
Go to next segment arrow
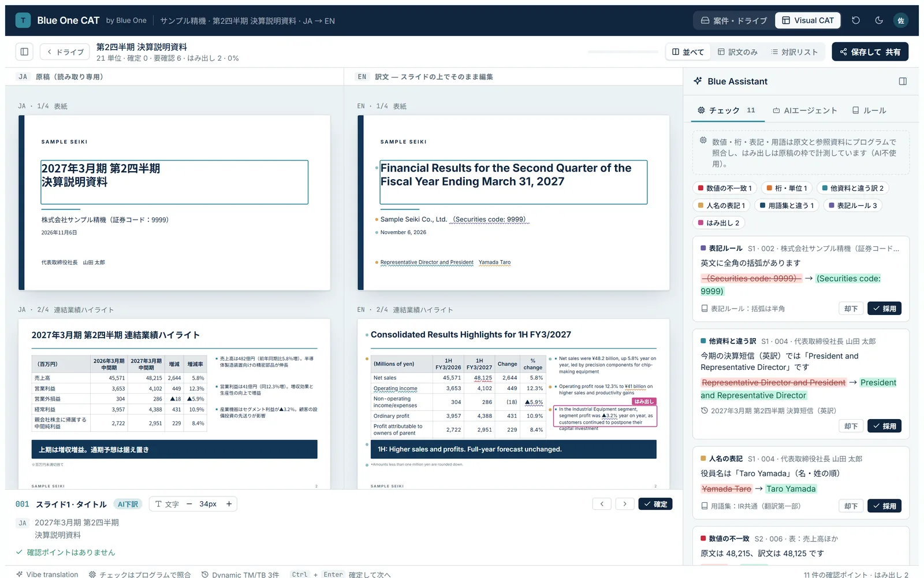[625, 504]
